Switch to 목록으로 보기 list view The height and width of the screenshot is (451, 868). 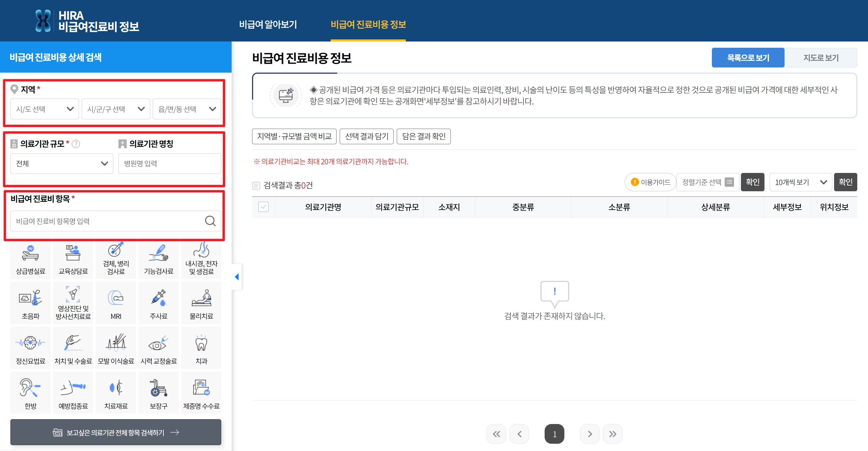click(748, 58)
